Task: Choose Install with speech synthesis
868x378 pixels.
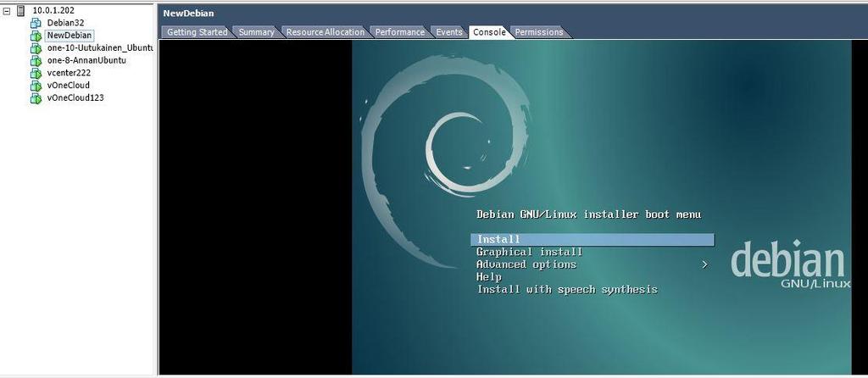Action: (x=567, y=290)
